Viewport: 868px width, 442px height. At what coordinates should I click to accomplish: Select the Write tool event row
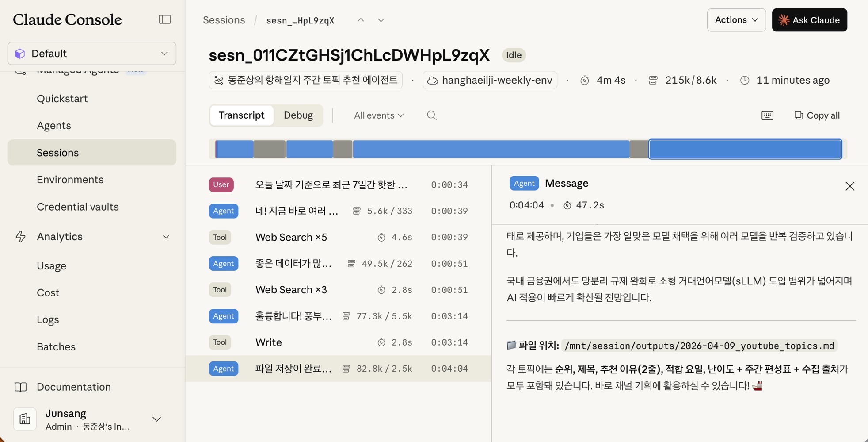[338, 342]
